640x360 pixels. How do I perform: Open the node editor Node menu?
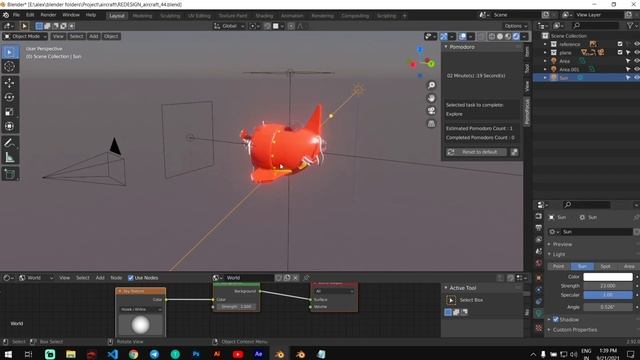tap(116, 278)
